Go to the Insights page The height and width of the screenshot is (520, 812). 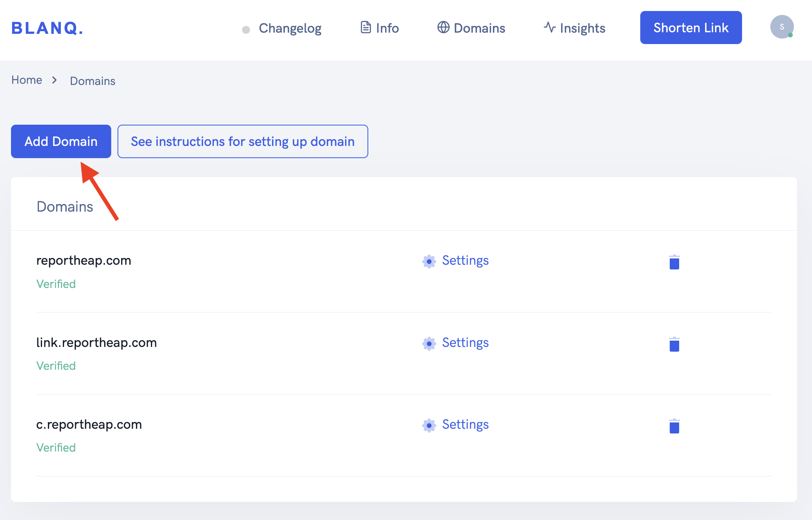click(x=582, y=28)
